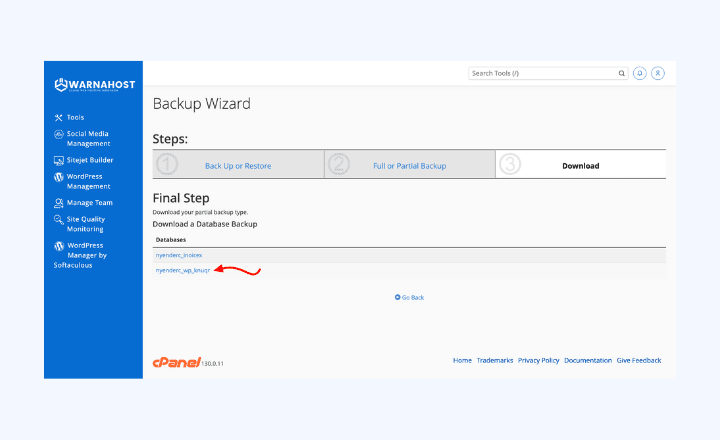This screenshot has width=720, height=440.
Task: Open the user account icon
Action: [x=657, y=73]
